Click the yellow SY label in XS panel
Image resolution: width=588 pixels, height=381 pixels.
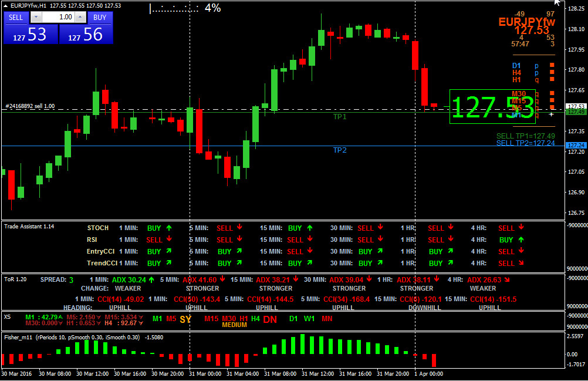click(x=185, y=319)
